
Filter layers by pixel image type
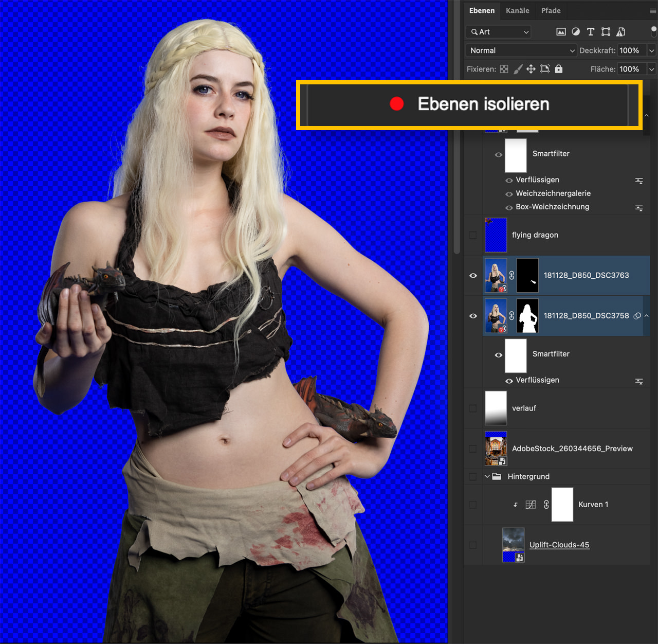coord(561,32)
